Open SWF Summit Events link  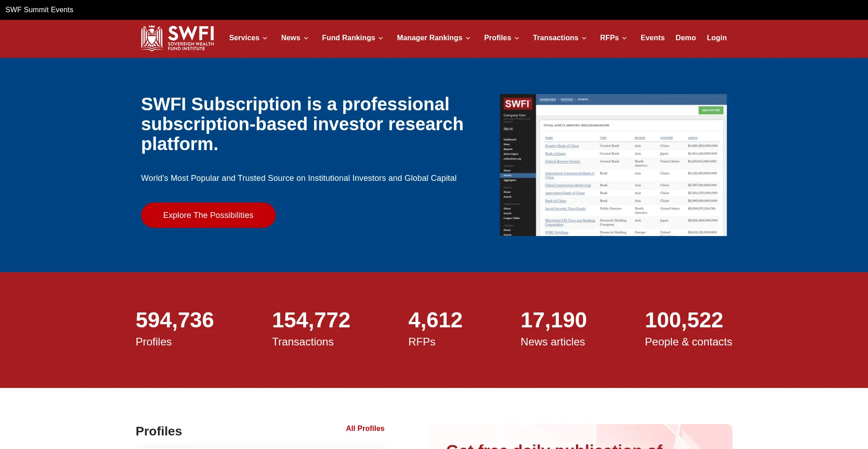pyautogui.click(x=39, y=10)
